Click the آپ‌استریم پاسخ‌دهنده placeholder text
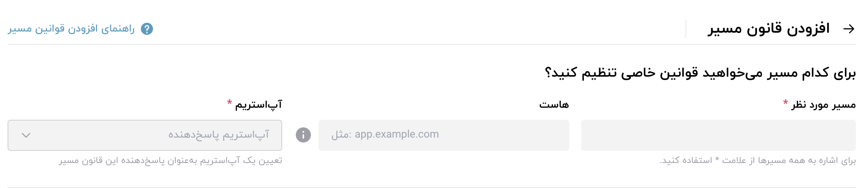 coord(219,135)
